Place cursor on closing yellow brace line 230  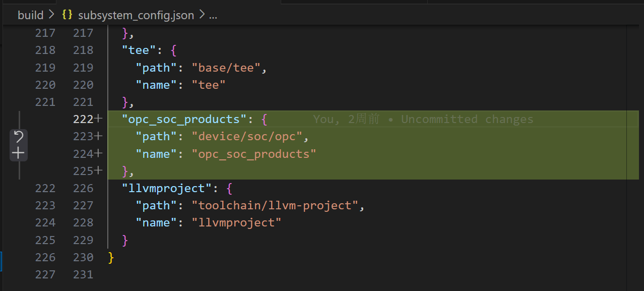(x=111, y=257)
